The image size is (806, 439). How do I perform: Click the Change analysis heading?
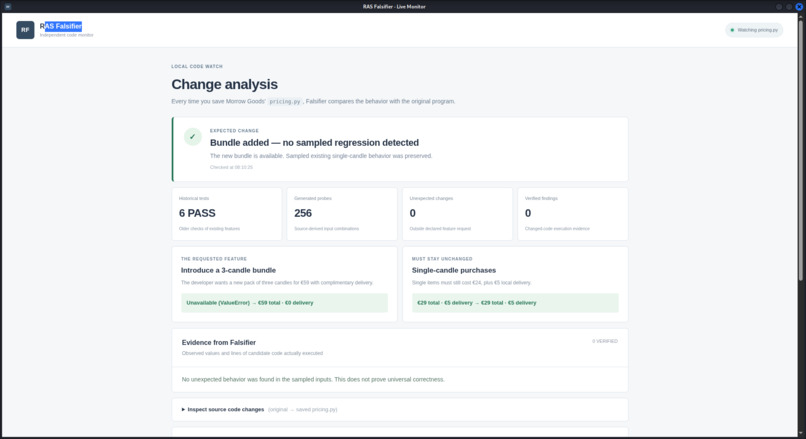pos(225,84)
